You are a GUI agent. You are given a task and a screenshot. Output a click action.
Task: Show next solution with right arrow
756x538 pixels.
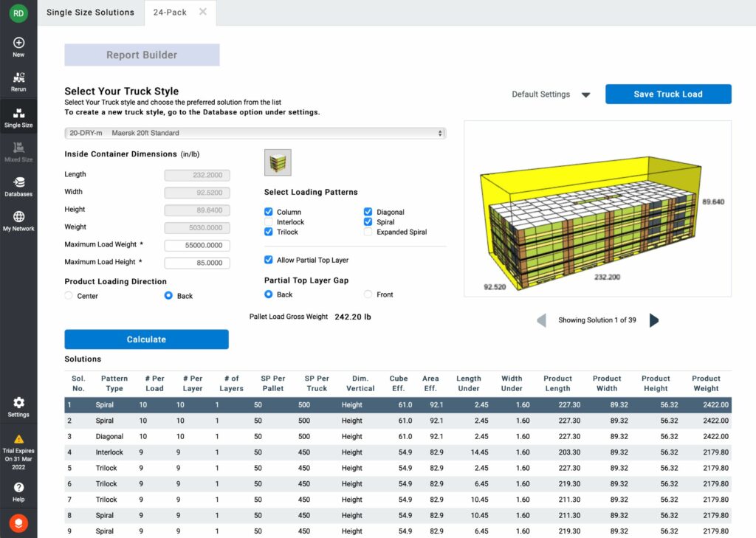(x=653, y=320)
